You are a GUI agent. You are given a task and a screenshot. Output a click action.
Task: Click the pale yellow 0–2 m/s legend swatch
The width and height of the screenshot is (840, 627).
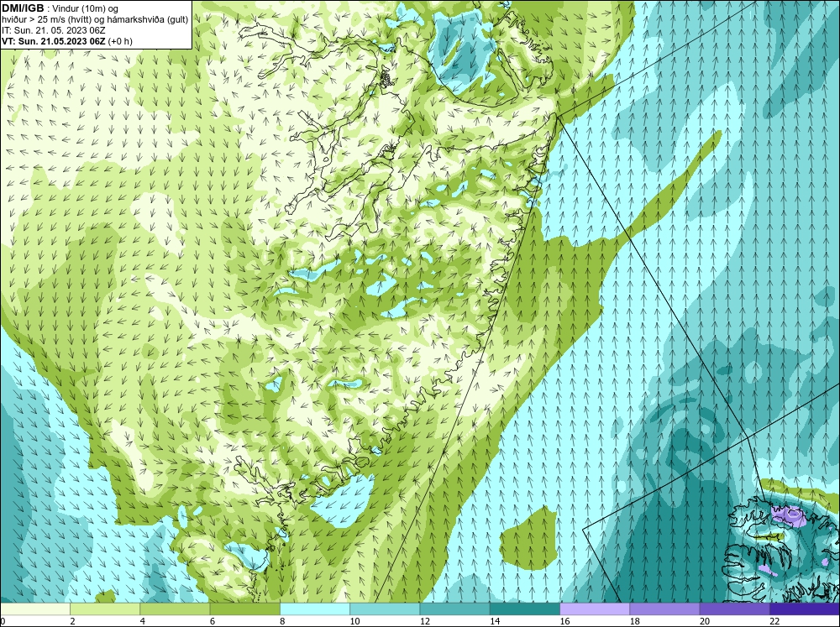coord(34,609)
